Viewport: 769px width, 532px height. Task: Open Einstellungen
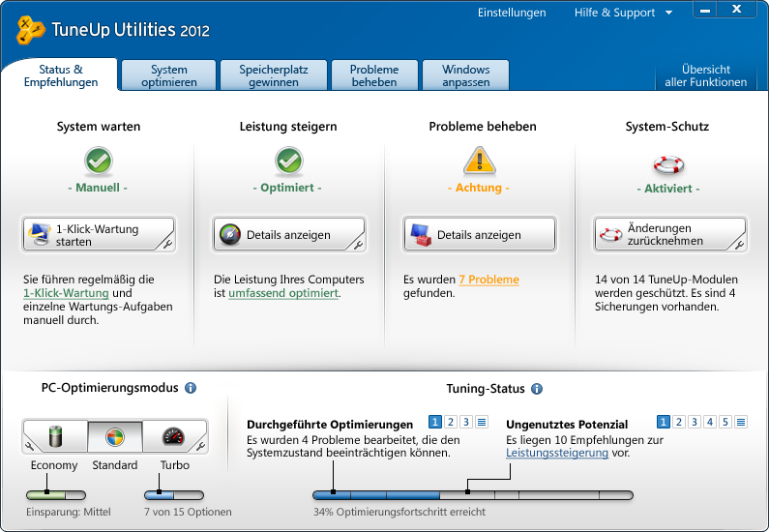coord(512,13)
